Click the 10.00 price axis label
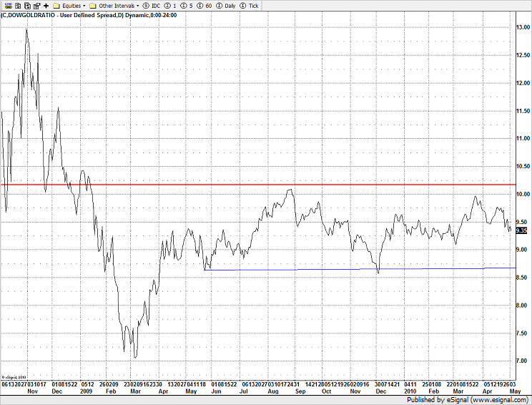 coord(523,194)
